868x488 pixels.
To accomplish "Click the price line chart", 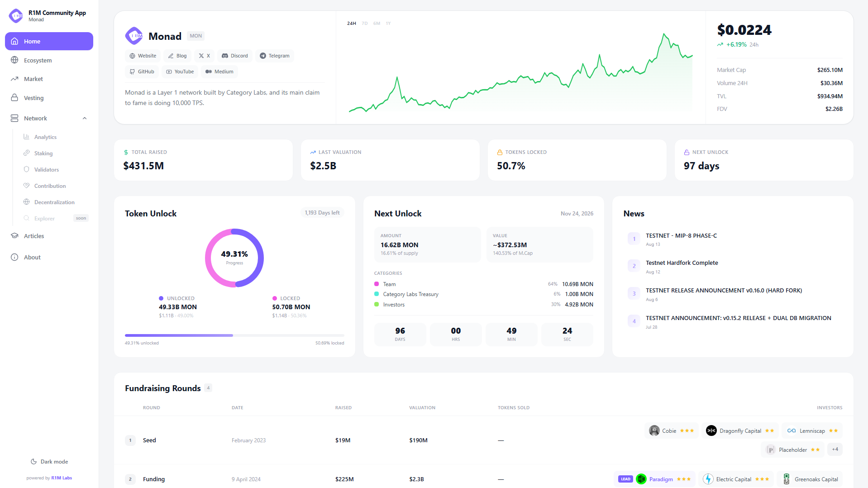I will pyautogui.click(x=520, y=72).
